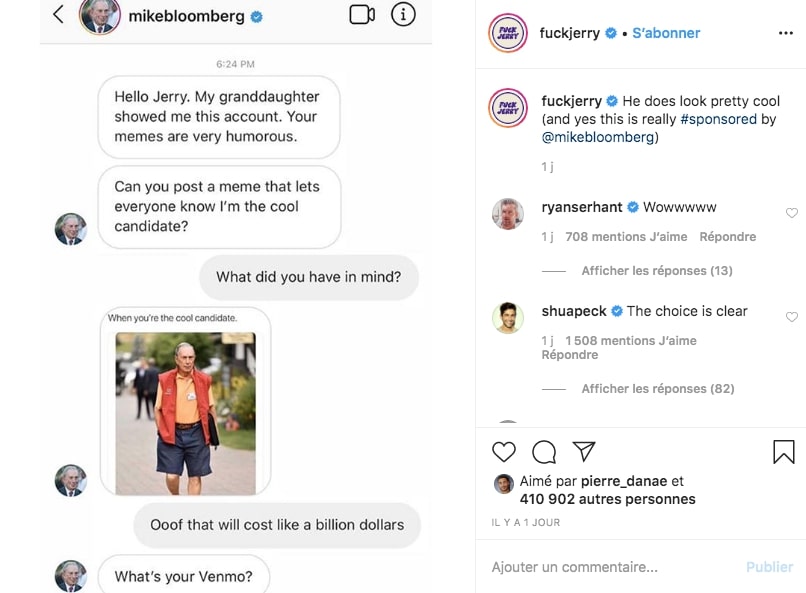Click "Publier" to submit a comment

pos(769,566)
